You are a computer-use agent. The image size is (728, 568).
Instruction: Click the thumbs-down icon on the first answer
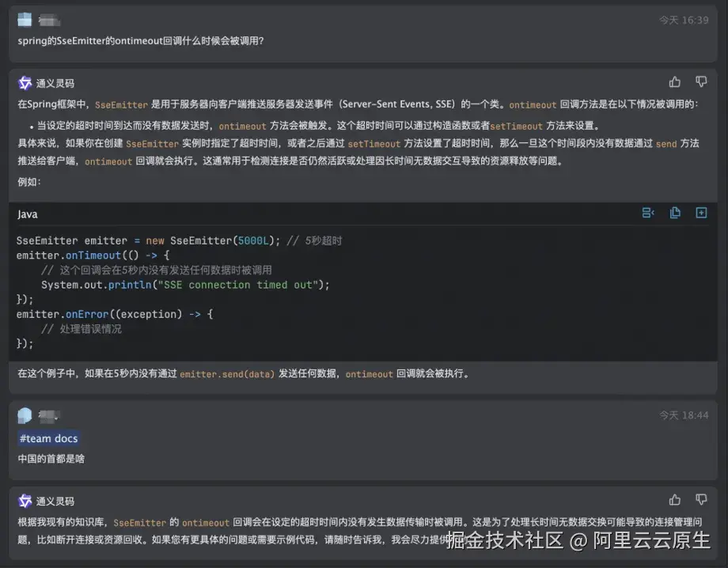coord(701,82)
